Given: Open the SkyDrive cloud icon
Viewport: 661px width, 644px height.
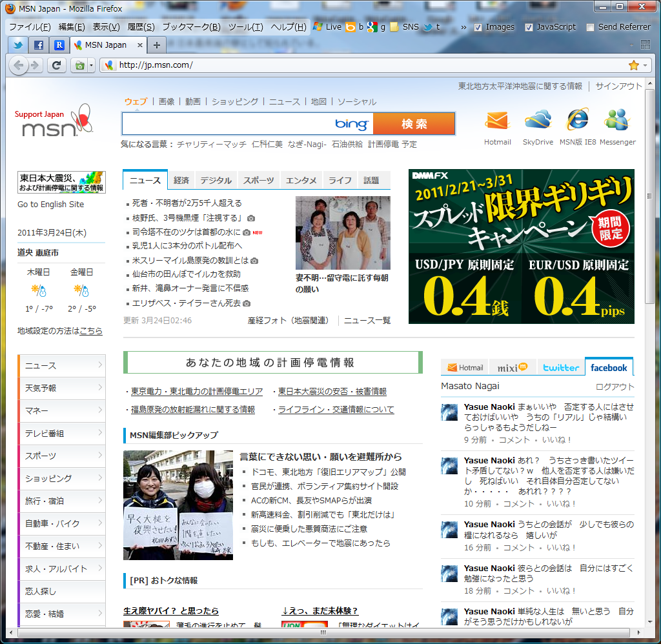Looking at the screenshot, I should 538,119.
